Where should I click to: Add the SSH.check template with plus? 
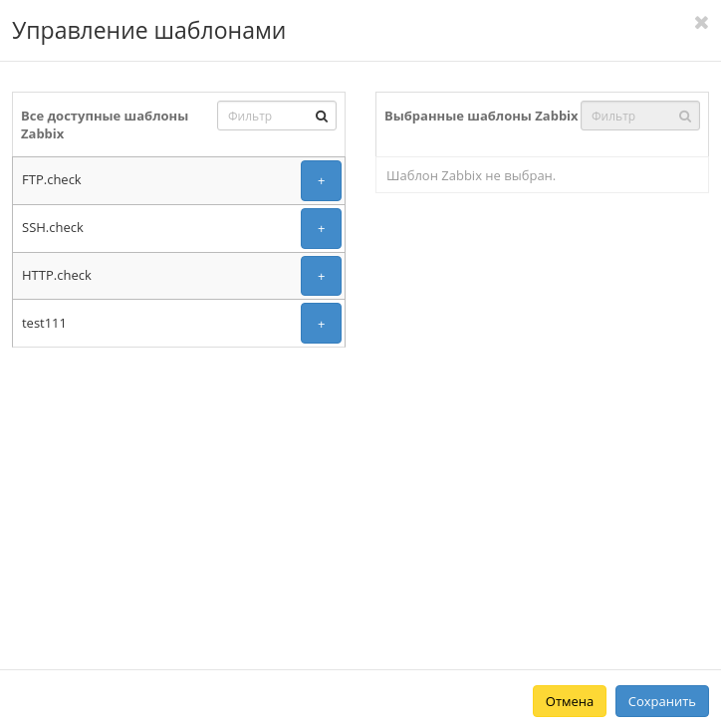(321, 228)
